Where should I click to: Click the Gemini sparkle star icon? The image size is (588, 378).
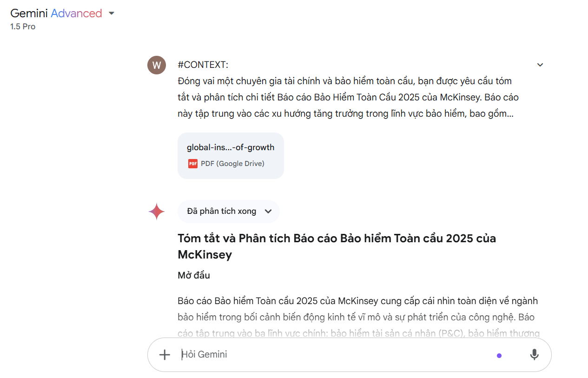pyautogui.click(x=157, y=212)
